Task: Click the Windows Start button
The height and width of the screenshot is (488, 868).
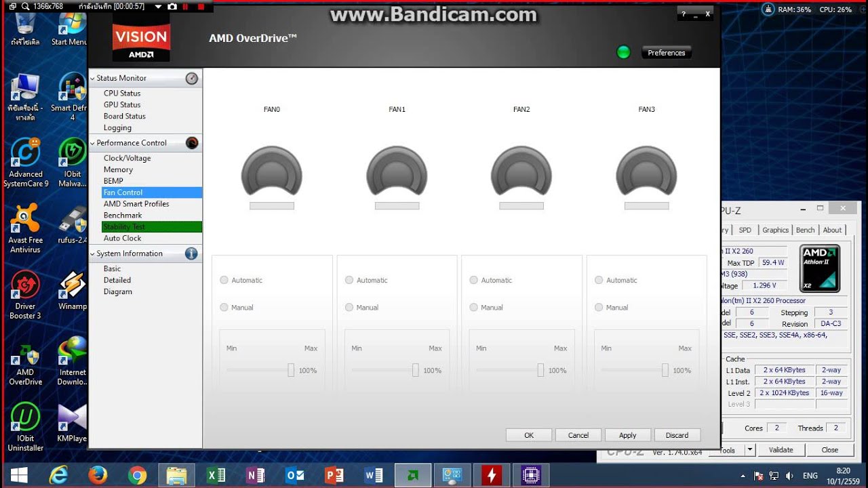Action: [19, 475]
